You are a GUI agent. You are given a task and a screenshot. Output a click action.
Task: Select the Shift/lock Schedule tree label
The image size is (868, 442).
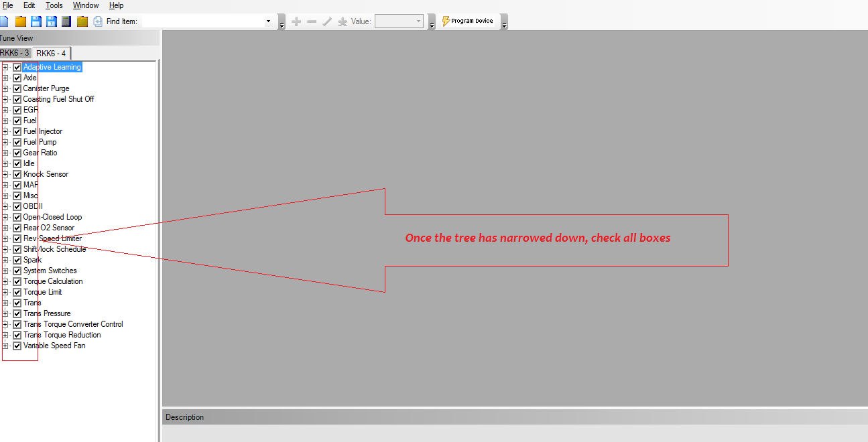pyautogui.click(x=55, y=249)
